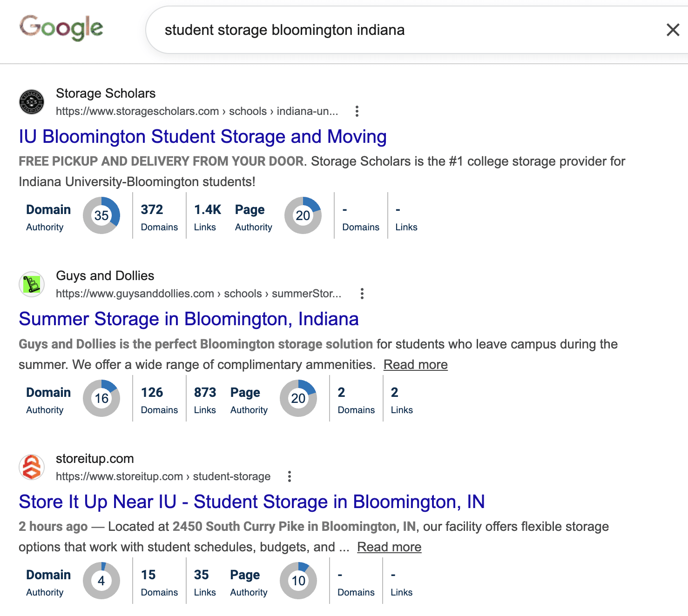
Task: Open the Store It Up Near IU result
Action: pyautogui.click(x=251, y=502)
